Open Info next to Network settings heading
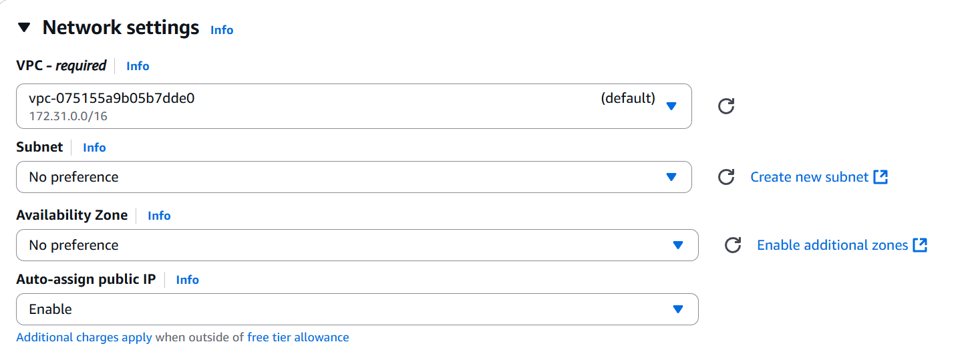The width and height of the screenshot is (980, 350). click(222, 30)
